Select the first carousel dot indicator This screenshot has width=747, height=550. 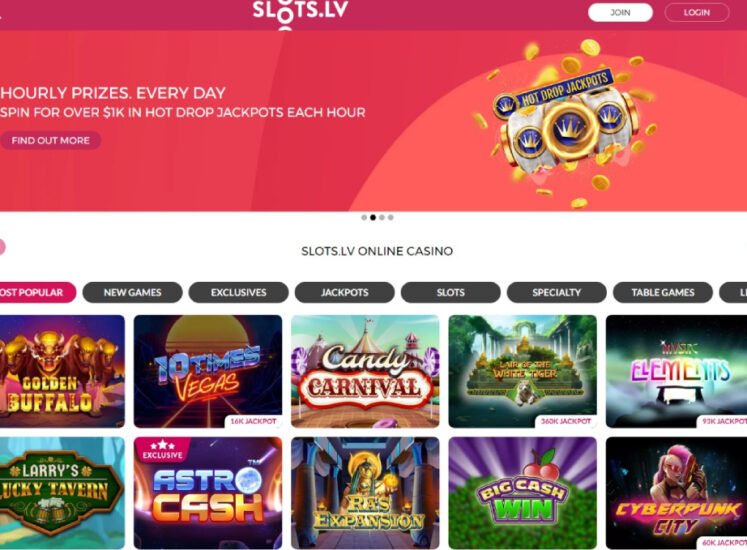pos(364,217)
